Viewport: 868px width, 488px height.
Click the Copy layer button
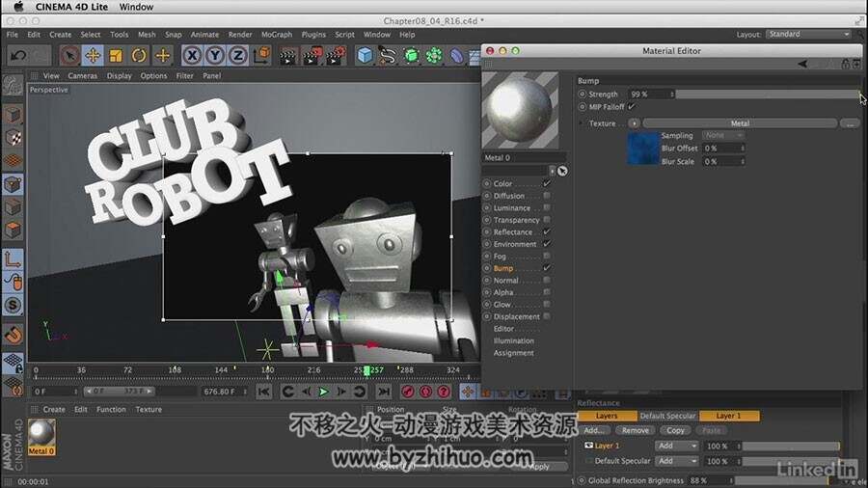675,430
